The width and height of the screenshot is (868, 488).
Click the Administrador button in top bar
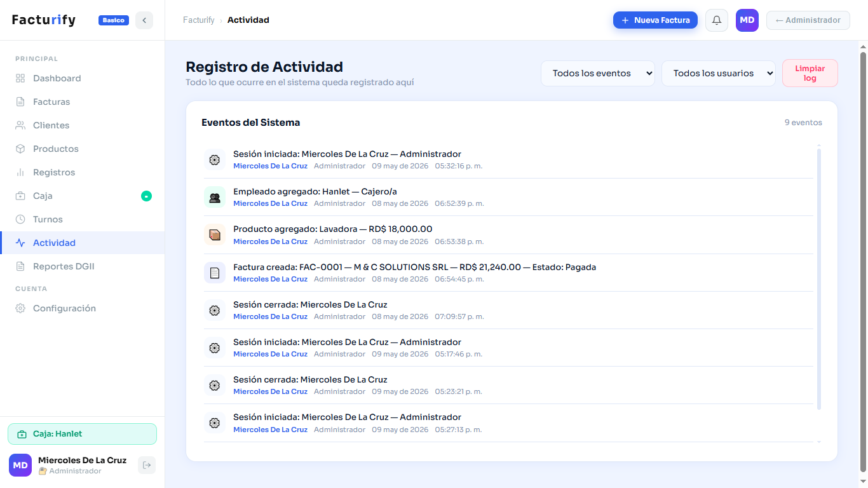[x=808, y=20]
